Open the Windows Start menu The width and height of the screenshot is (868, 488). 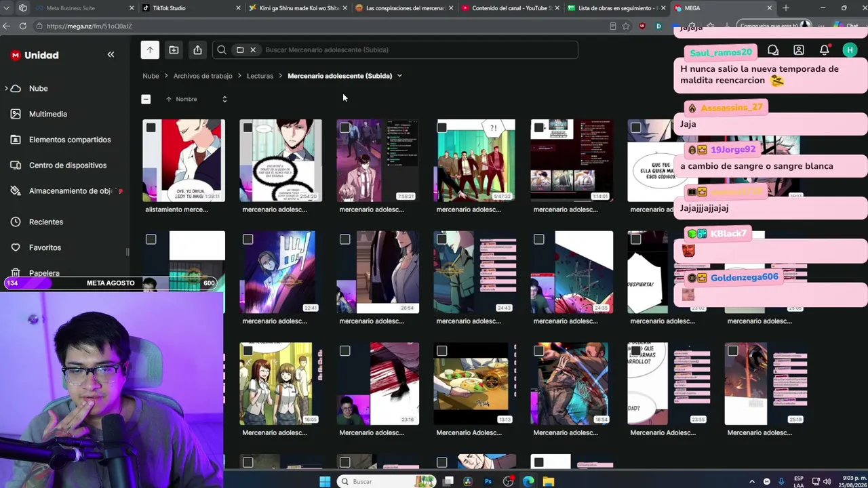pos(325,481)
